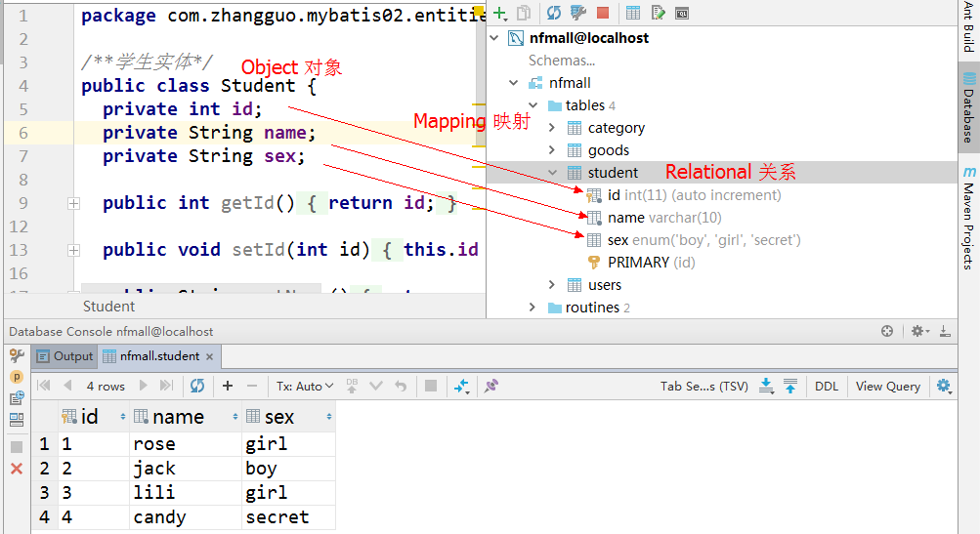Click the DDL button

(x=827, y=386)
